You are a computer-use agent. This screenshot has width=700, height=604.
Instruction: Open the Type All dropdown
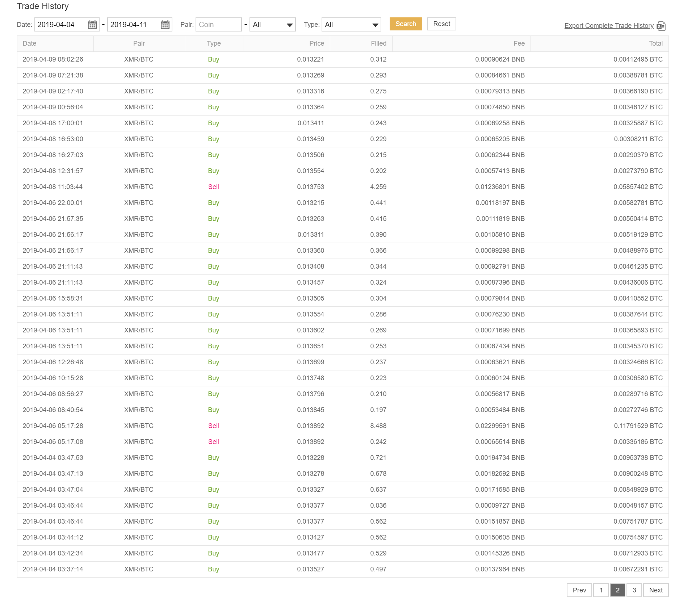(x=351, y=25)
